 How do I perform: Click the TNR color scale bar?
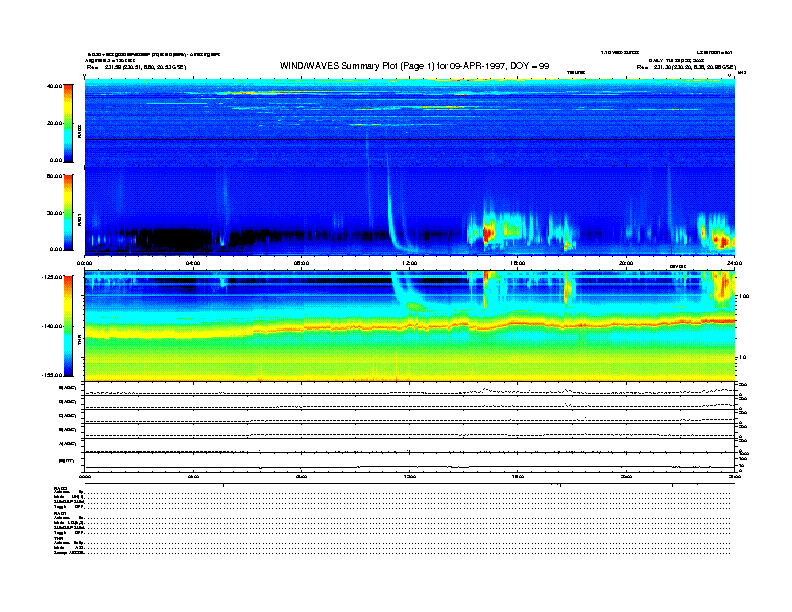coord(68,326)
